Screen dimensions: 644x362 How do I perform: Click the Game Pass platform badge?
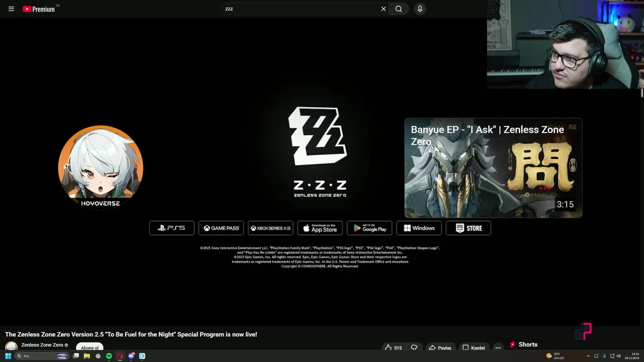coord(221,228)
